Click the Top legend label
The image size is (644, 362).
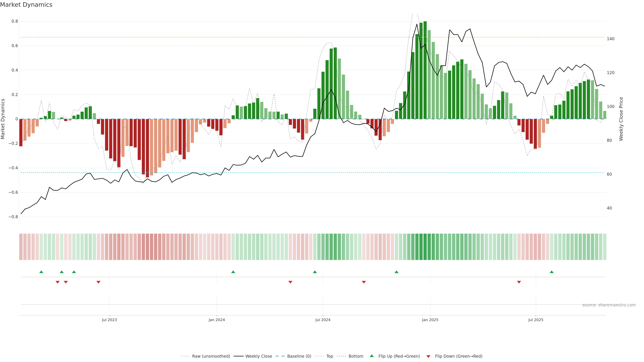[x=330, y=356]
